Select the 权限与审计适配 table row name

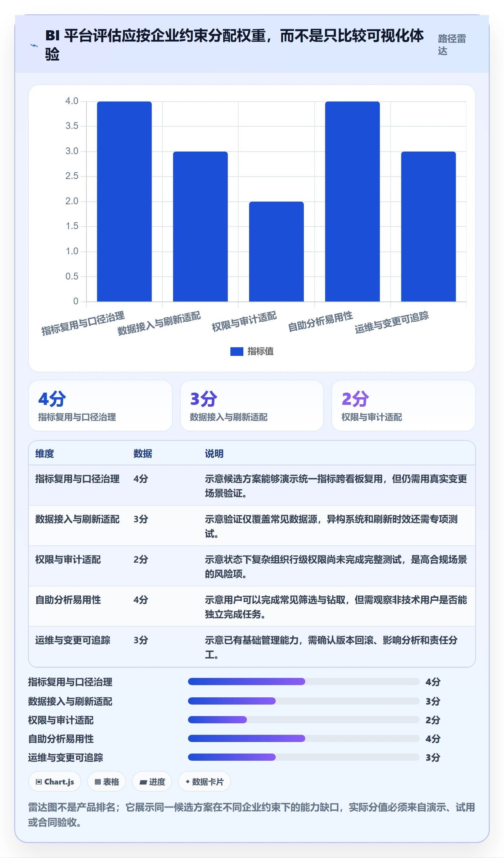(x=68, y=560)
